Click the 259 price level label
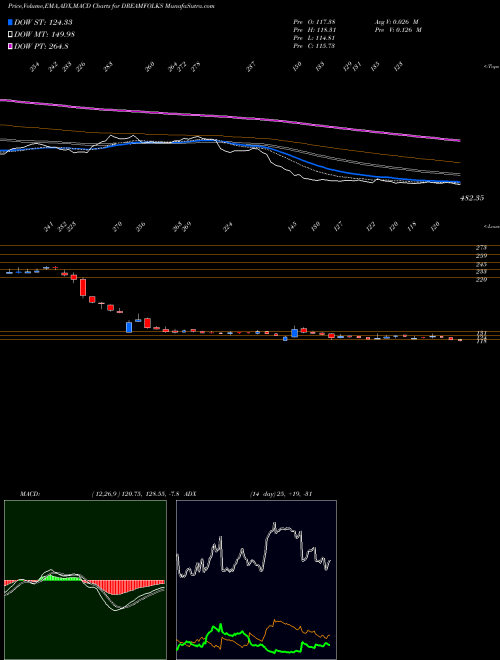 click(x=481, y=256)
